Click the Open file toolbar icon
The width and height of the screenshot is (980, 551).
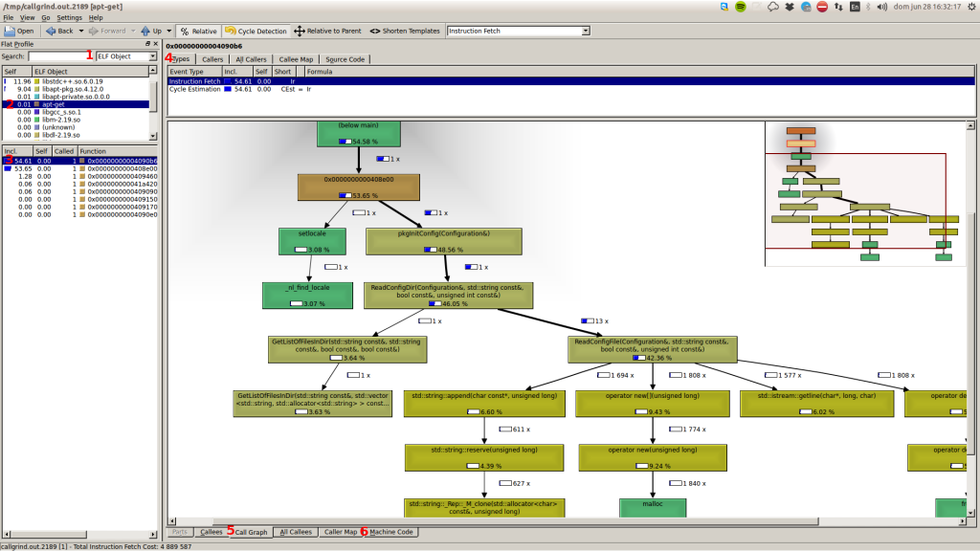[19, 31]
